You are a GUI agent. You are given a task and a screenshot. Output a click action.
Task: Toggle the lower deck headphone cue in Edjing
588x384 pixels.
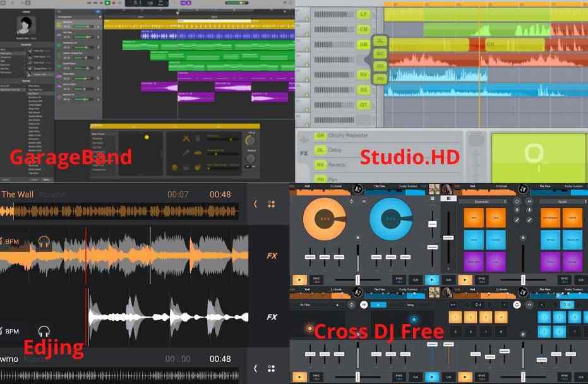tap(44, 331)
